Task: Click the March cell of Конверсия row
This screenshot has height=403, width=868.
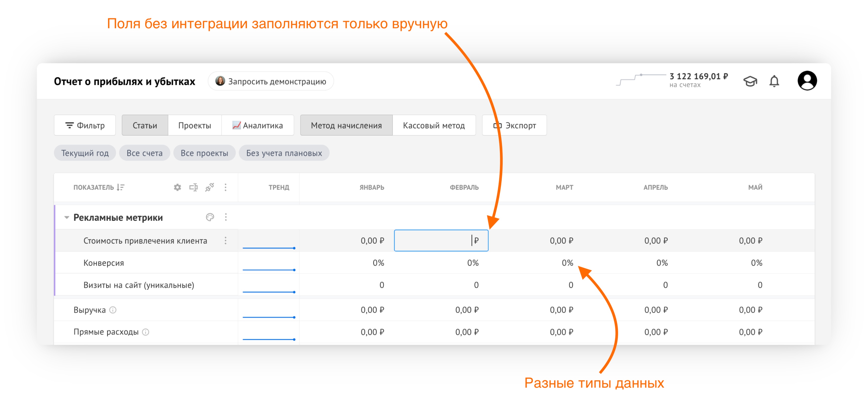Action: (568, 263)
